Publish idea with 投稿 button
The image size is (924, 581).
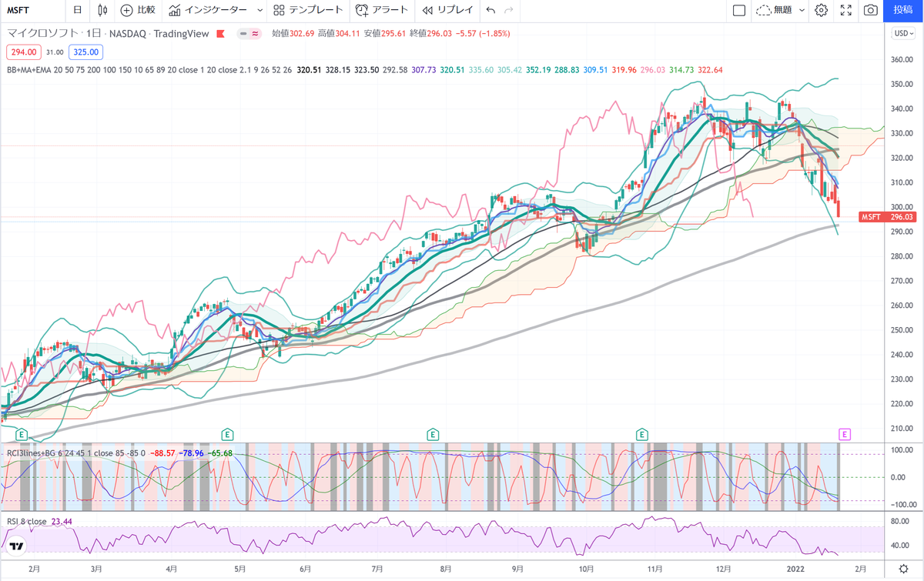point(903,10)
